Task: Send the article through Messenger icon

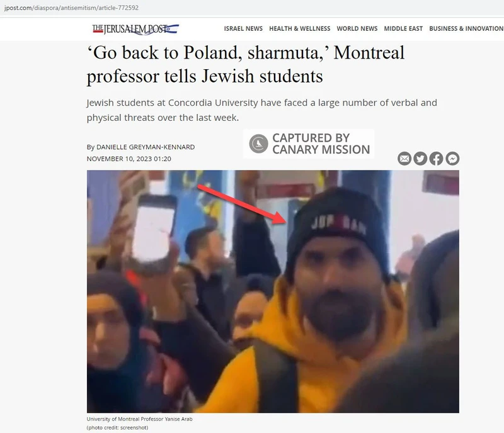Action: (x=452, y=159)
